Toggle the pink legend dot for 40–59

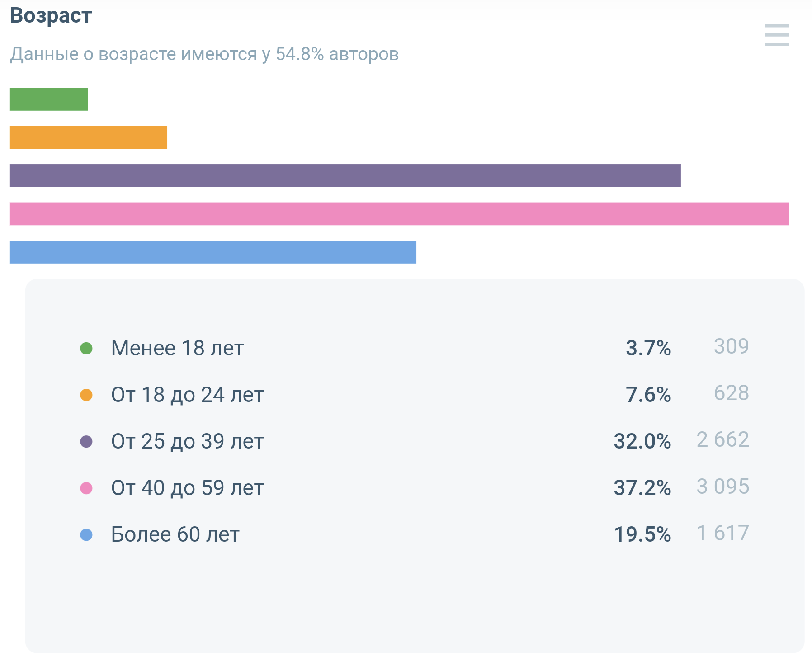(x=86, y=488)
